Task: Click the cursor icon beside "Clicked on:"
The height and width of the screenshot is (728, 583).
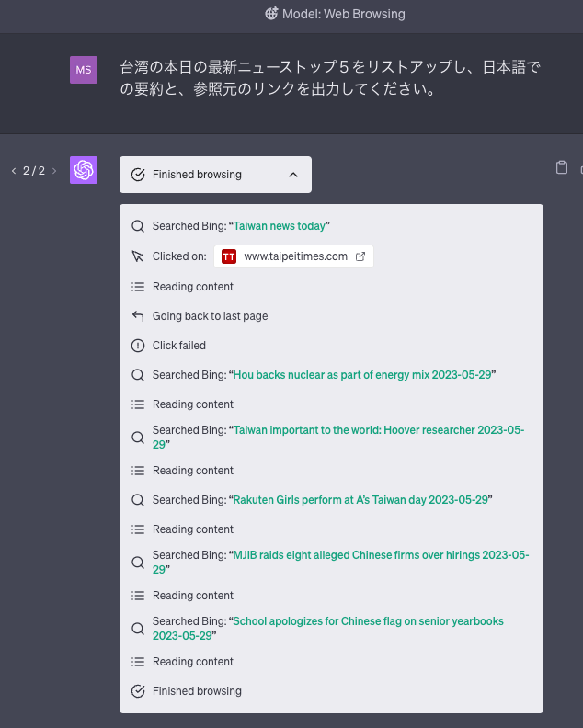Action: click(x=138, y=256)
